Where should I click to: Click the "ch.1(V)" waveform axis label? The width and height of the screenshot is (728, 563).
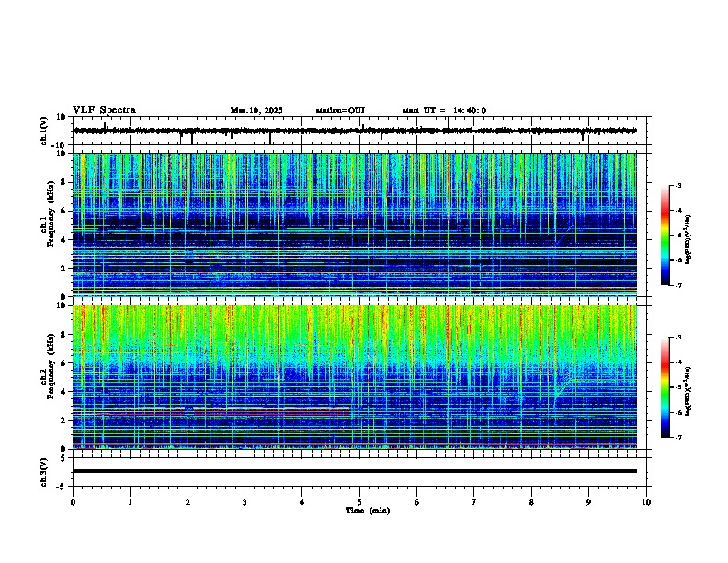[x=44, y=131]
